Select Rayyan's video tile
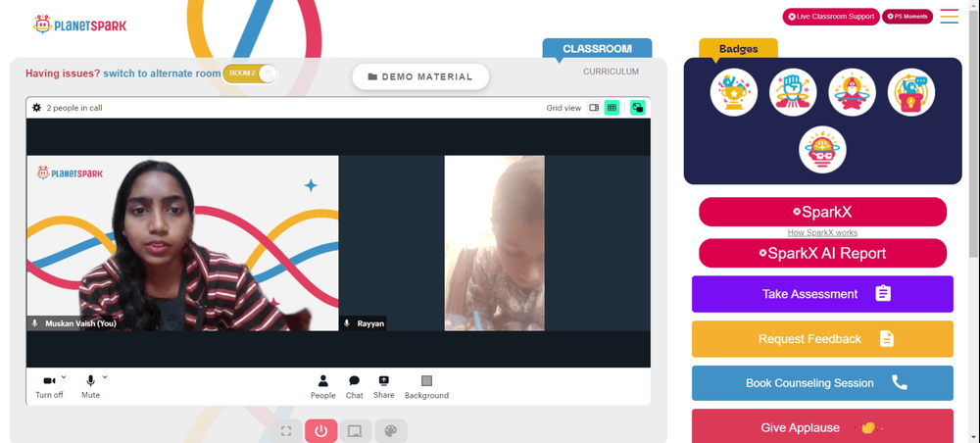The image size is (980, 443). point(494,243)
